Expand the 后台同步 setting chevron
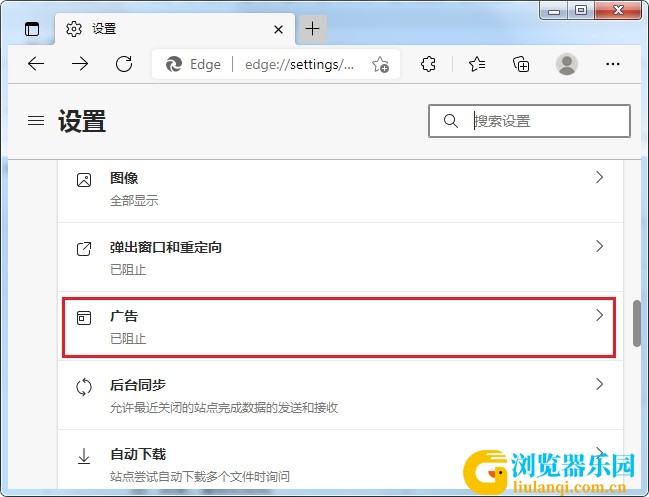This screenshot has height=497, width=649. tap(599, 384)
